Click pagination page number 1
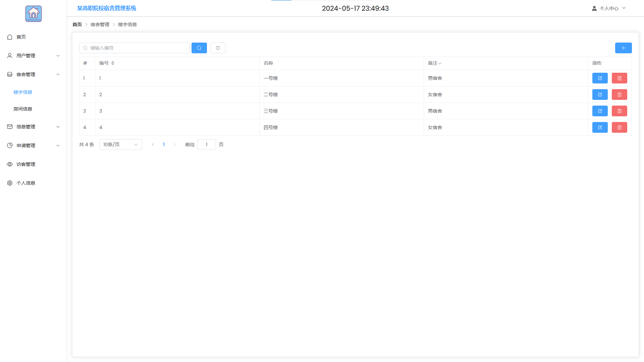The height and width of the screenshot is (362, 644). (164, 144)
